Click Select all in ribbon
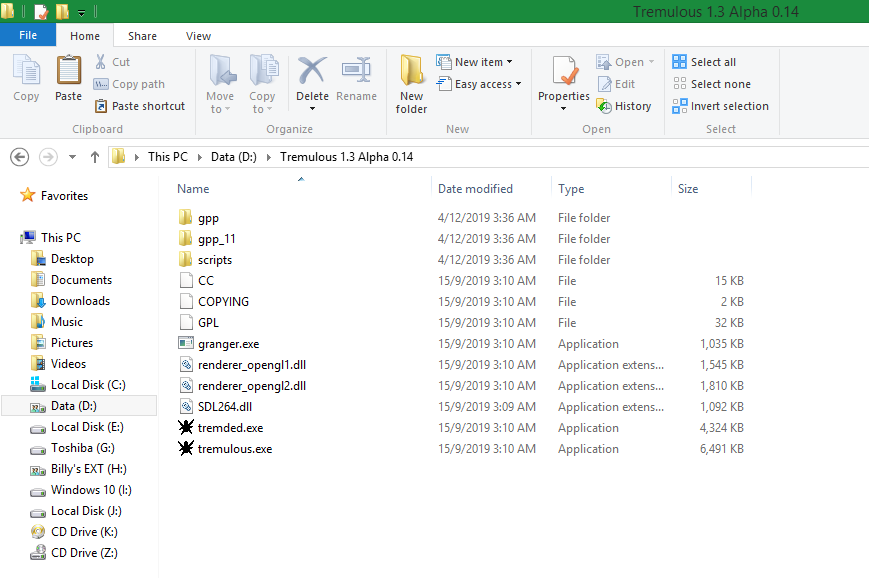This screenshot has height=578, width=869. (704, 62)
